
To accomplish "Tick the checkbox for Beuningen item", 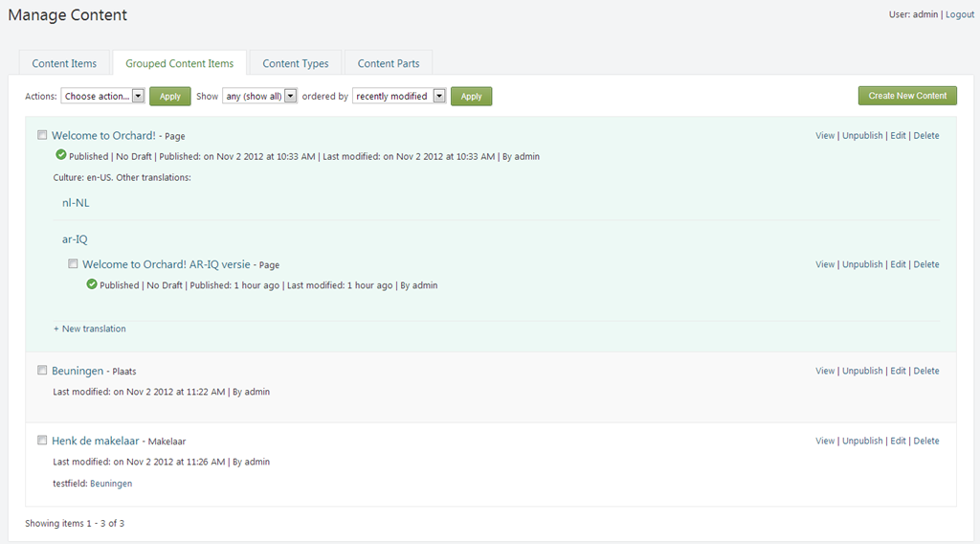I will point(42,370).
